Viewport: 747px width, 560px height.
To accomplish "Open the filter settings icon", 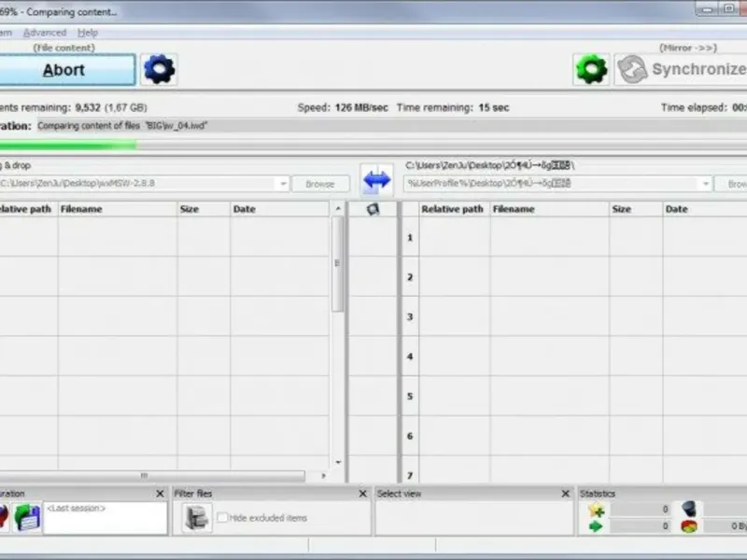I will pos(197,518).
